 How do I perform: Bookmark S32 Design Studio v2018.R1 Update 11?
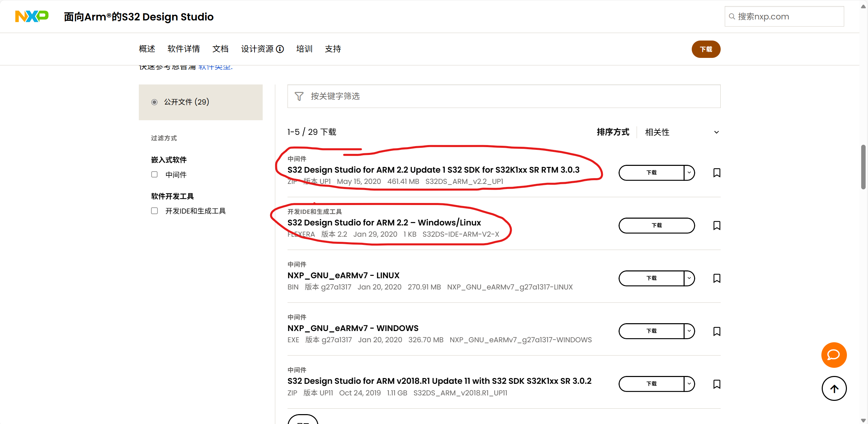[x=717, y=384]
